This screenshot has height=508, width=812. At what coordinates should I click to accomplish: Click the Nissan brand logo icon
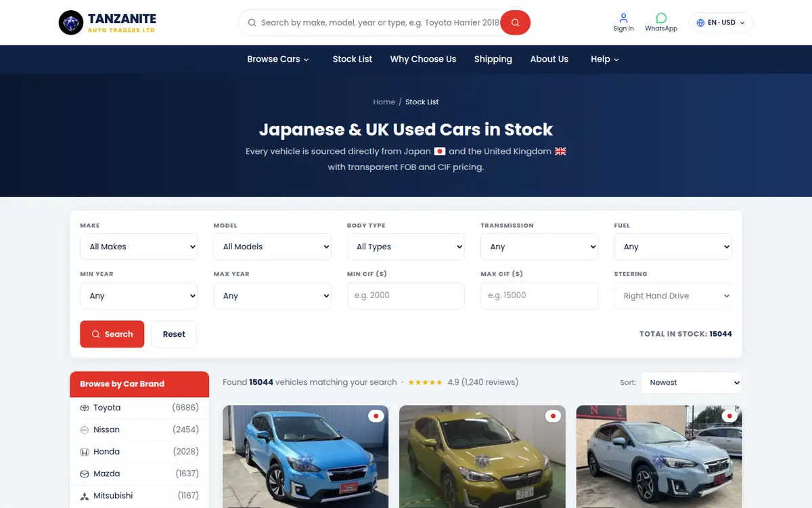coord(85,430)
